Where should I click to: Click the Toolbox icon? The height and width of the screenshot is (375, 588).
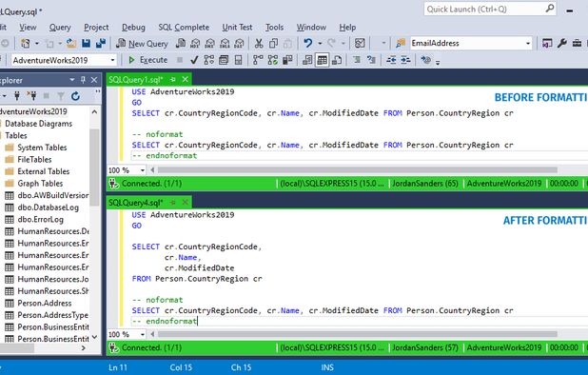[x=577, y=44]
